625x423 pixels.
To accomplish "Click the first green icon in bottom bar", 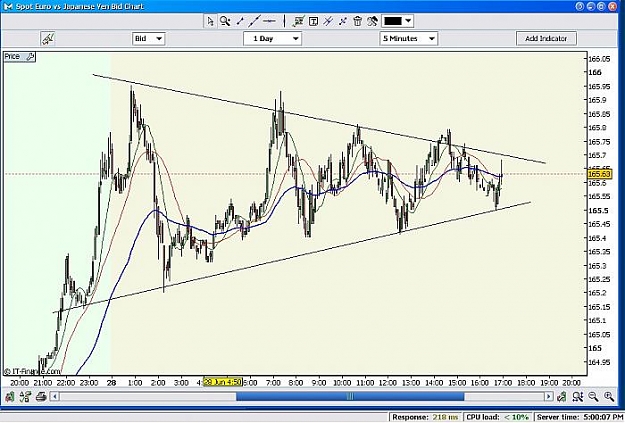I will click(10, 396).
